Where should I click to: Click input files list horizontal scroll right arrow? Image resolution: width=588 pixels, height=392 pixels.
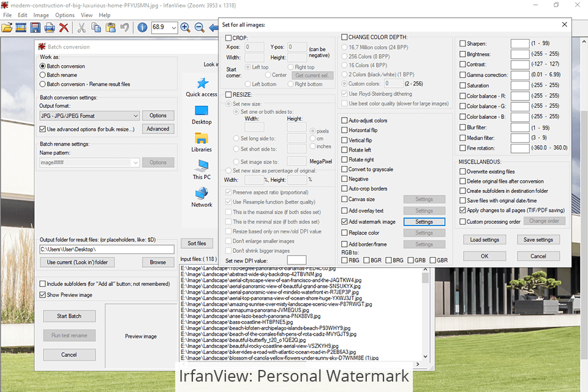coord(418,364)
